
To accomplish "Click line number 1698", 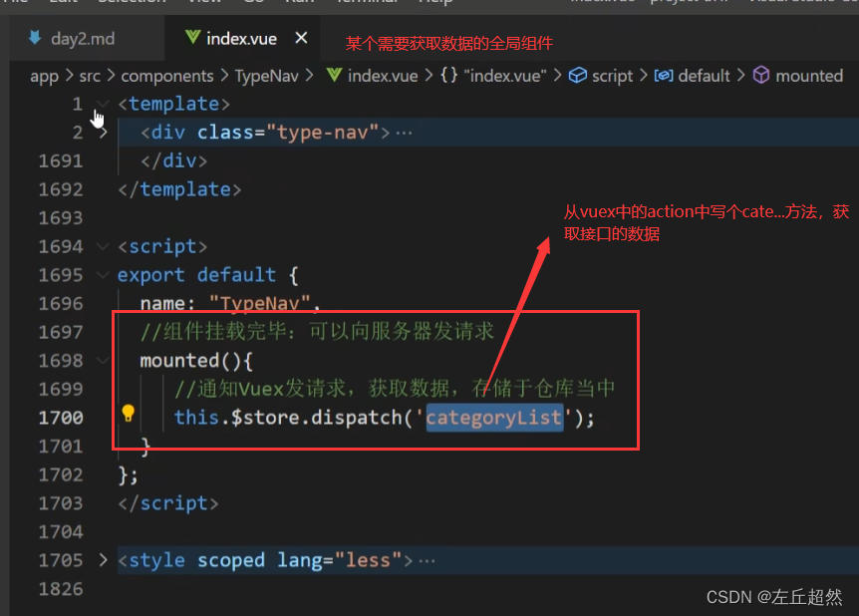I will (x=61, y=361).
